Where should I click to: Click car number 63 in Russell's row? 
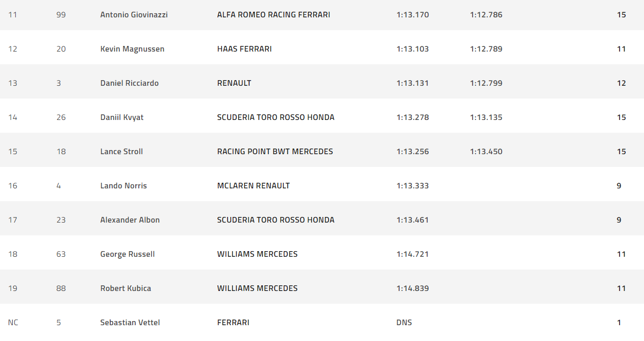tap(61, 254)
